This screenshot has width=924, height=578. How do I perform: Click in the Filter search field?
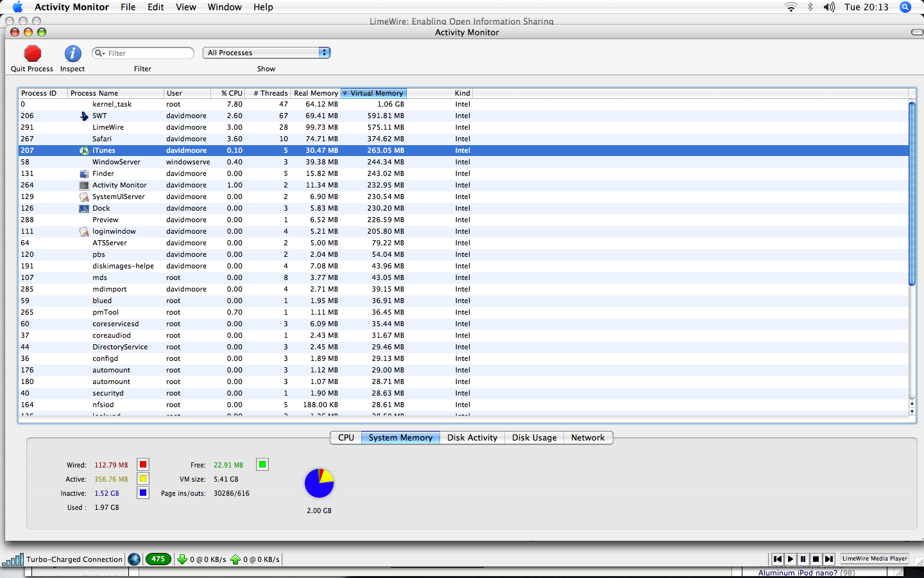point(143,53)
